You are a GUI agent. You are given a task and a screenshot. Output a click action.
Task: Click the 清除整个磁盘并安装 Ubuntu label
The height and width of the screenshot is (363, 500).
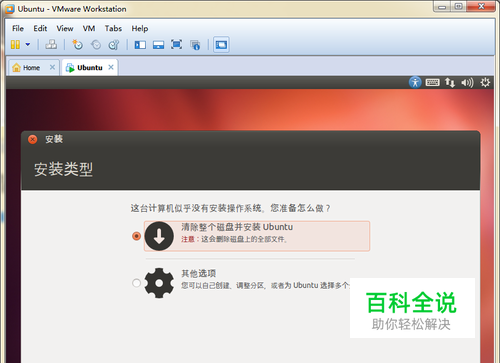coord(237,227)
